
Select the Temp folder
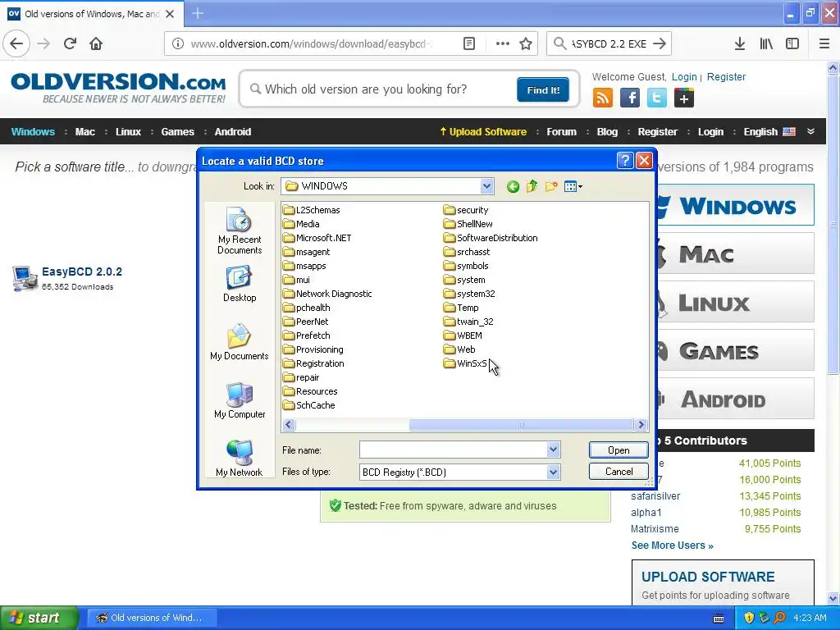(461, 308)
